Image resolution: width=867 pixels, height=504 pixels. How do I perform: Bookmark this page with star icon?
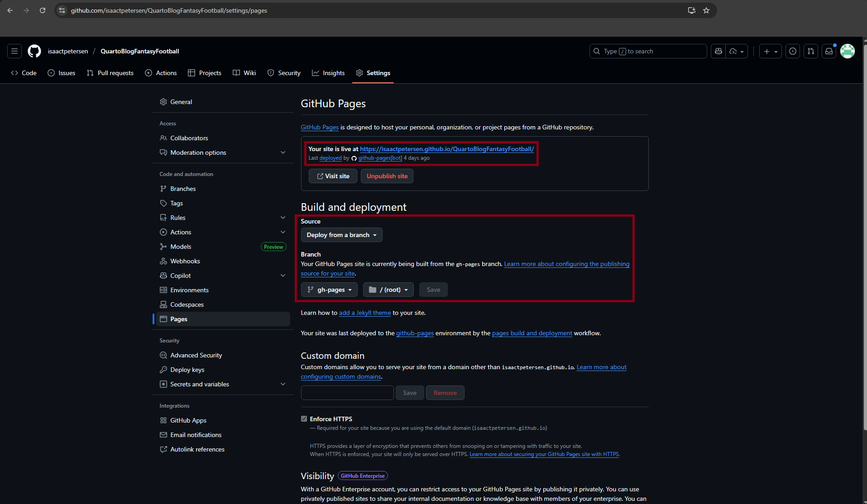pyautogui.click(x=706, y=10)
